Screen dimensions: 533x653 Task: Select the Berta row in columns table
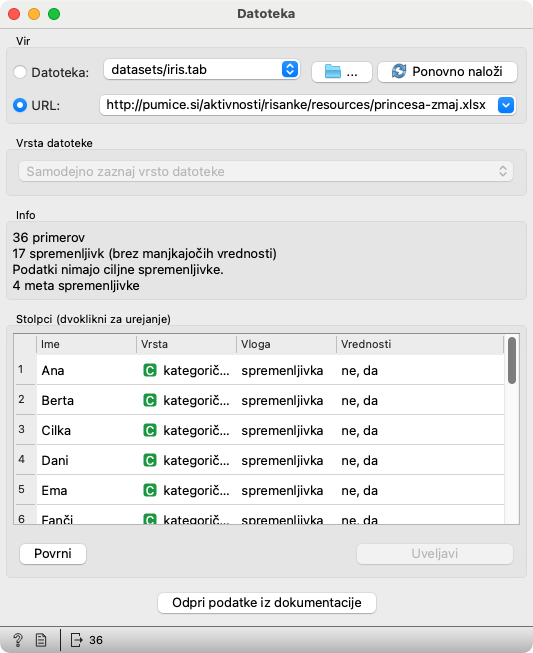[260, 400]
